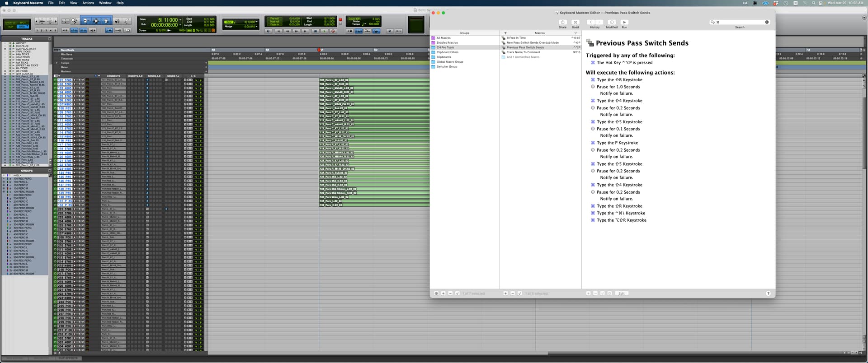Open the Tracks list options menu
The image size is (868, 363).
click(49, 39)
